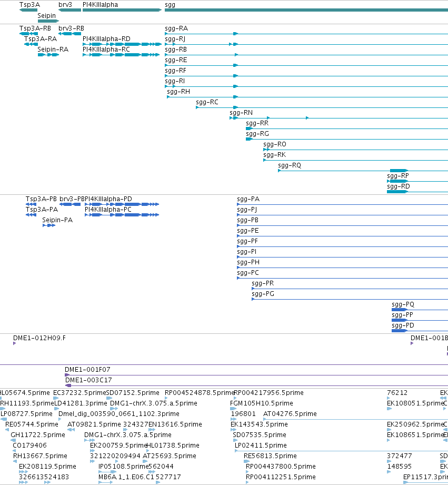The height and width of the screenshot is (485, 448).
Task: Click the sgg-RP transcript label
Action: point(398,176)
